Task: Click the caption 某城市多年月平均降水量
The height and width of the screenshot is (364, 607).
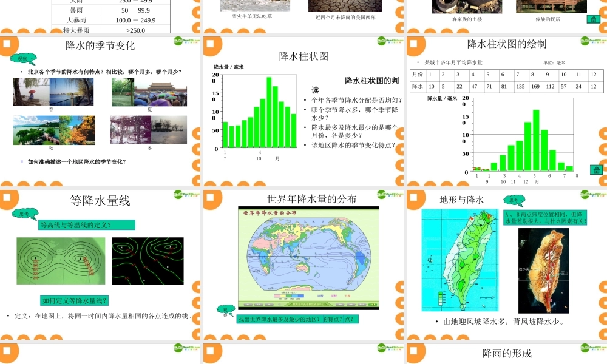Action: pyautogui.click(x=453, y=62)
